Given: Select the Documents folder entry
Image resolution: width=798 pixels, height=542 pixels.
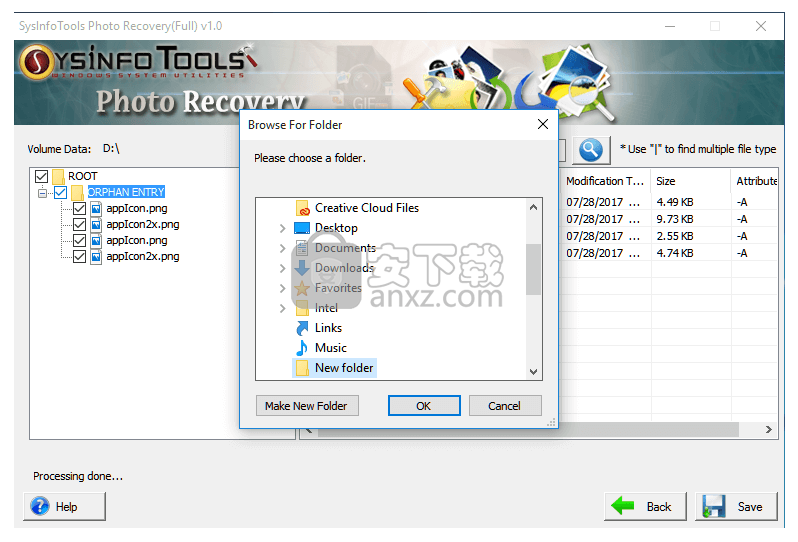Looking at the screenshot, I should coord(345,248).
